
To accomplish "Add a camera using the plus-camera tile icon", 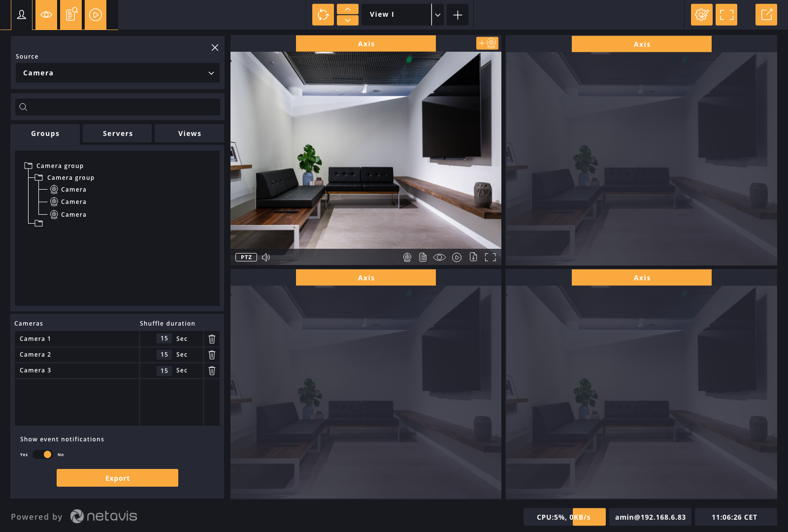I will point(487,43).
